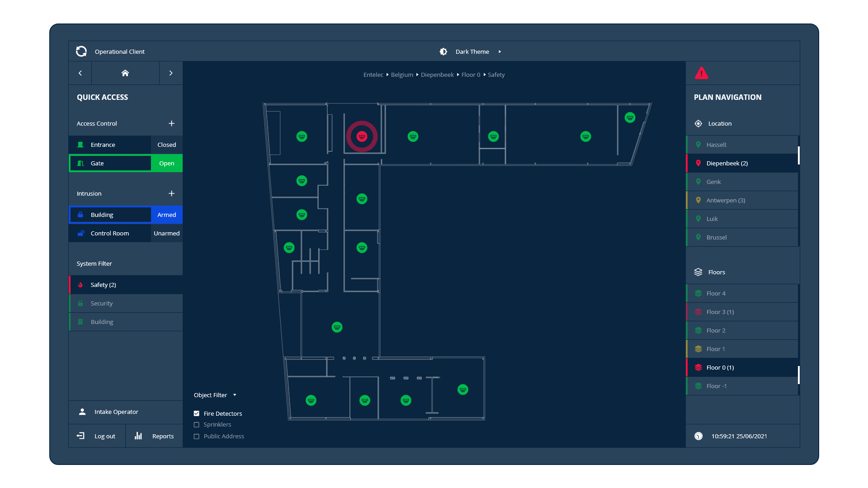
Task: Switch to Floor 3 (1)
Action: [742, 312]
